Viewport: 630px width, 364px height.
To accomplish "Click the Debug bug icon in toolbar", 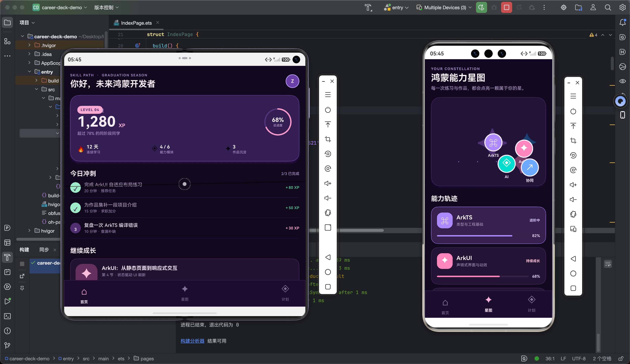I will (494, 8).
